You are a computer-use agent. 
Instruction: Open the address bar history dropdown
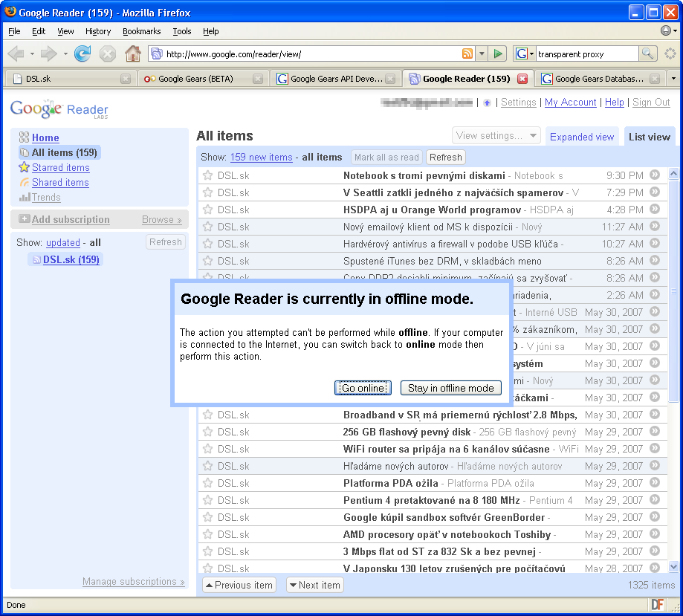click(482, 54)
